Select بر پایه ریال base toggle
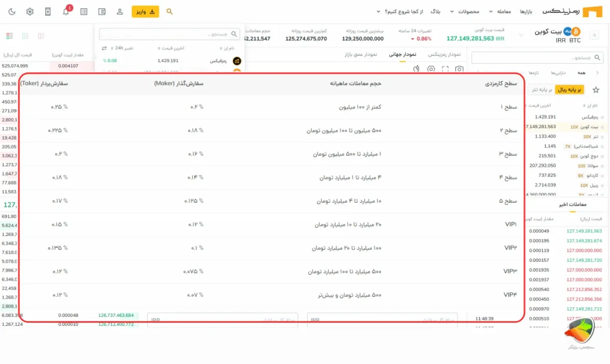Viewport: 610px width, 364px height. click(x=570, y=89)
